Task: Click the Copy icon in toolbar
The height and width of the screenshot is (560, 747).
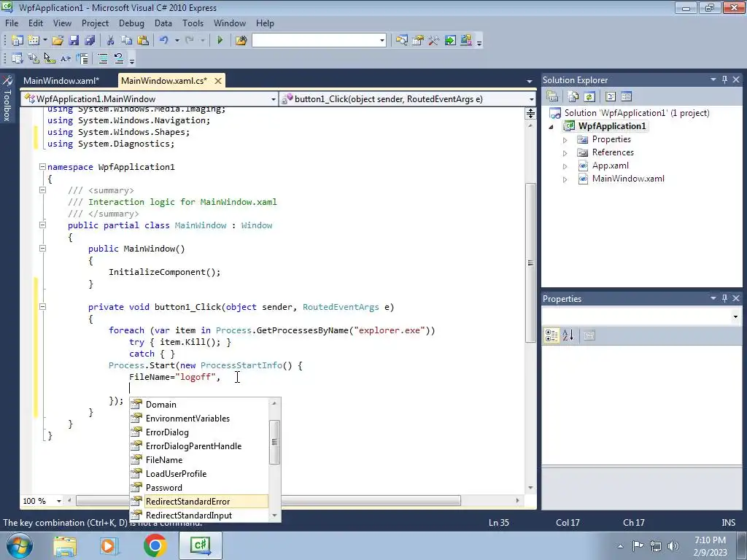Action: (126, 41)
